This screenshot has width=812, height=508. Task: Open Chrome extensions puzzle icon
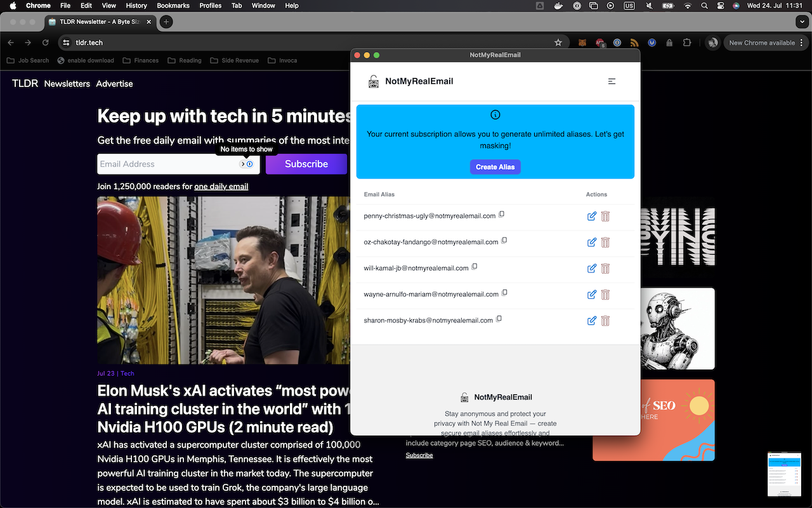(687, 43)
